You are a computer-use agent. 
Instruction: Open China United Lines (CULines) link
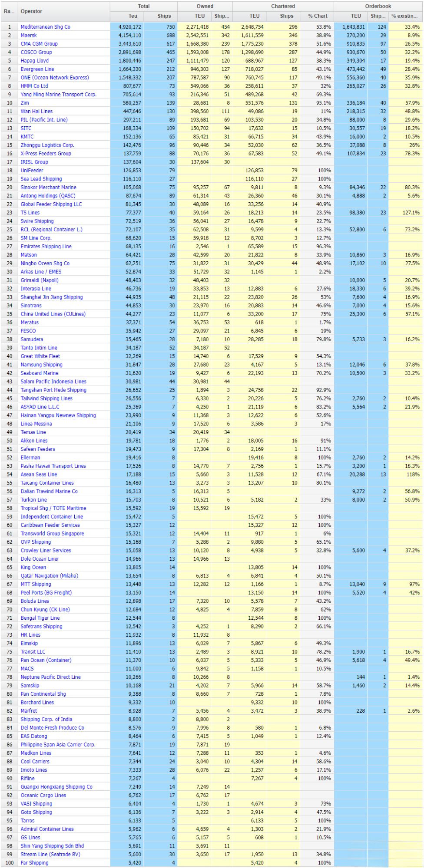(53, 314)
